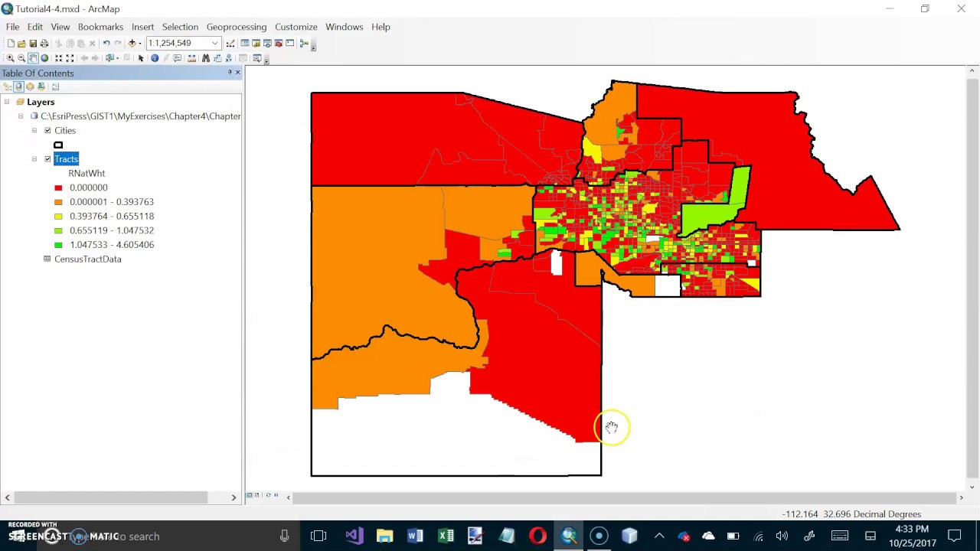Open the ArcToolbox red toolbox icon
980x551 pixels.
coord(279,44)
